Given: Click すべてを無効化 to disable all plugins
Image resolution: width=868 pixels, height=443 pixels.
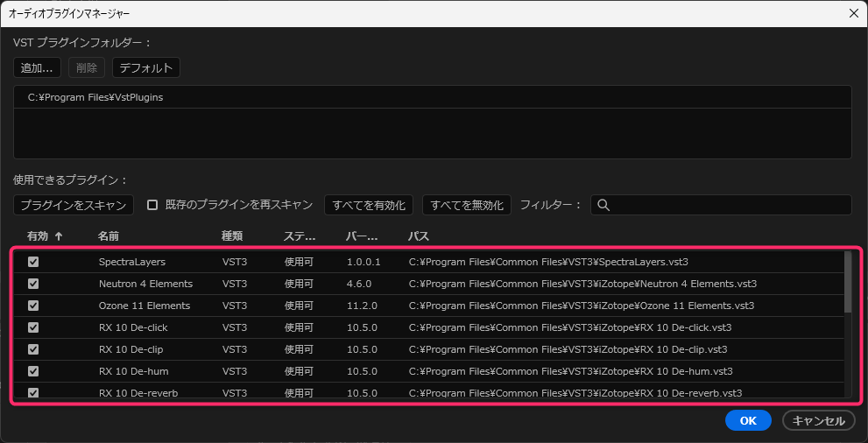Looking at the screenshot, I should (467, 205).
